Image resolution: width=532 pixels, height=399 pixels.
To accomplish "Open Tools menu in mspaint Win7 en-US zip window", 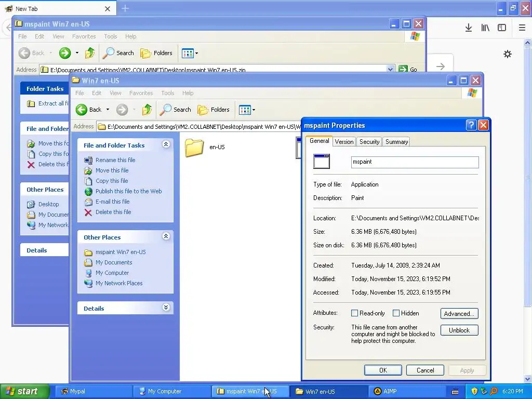I will (x=111, y=36).
